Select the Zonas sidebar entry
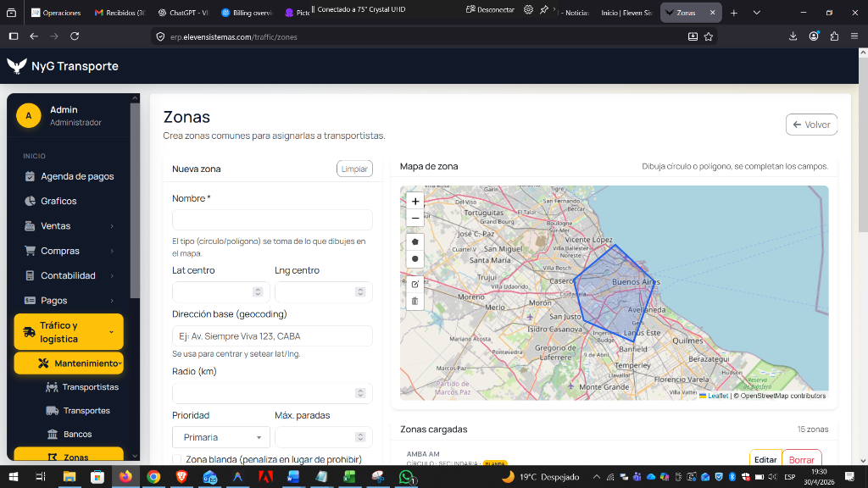868x488 pixels. point(69,455)
